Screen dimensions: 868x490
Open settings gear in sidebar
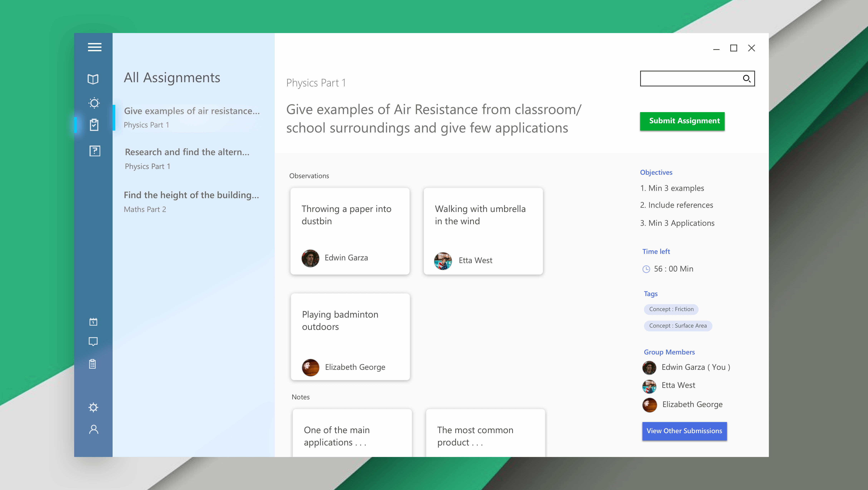93,407
